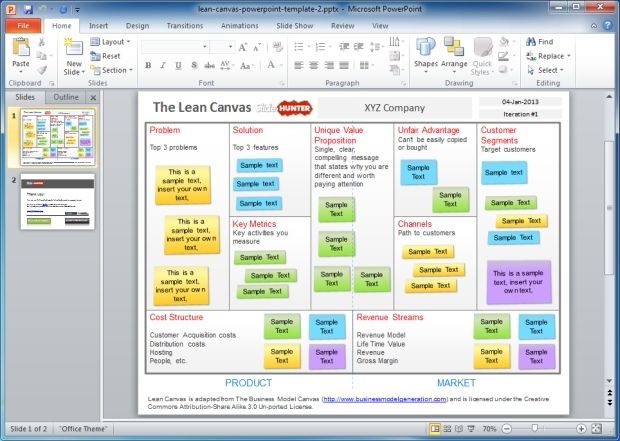Switch to the Outline pane tab
Image resolution: width=620 pixels, height=441 pixels.
[66, 97]
